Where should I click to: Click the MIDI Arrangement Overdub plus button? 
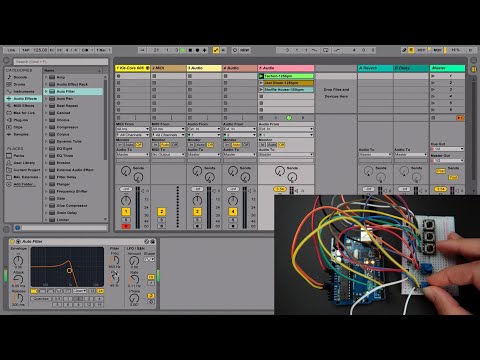[204, 50]
